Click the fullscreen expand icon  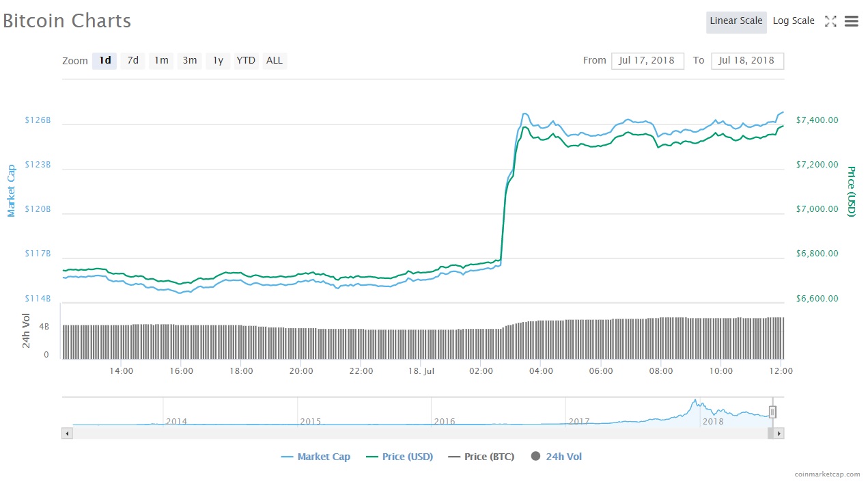point(830,21)
